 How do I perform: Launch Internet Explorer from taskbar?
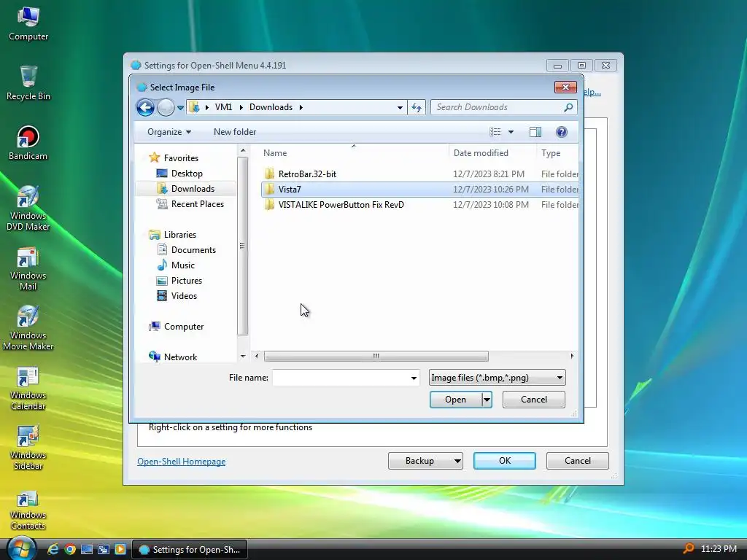53,549
